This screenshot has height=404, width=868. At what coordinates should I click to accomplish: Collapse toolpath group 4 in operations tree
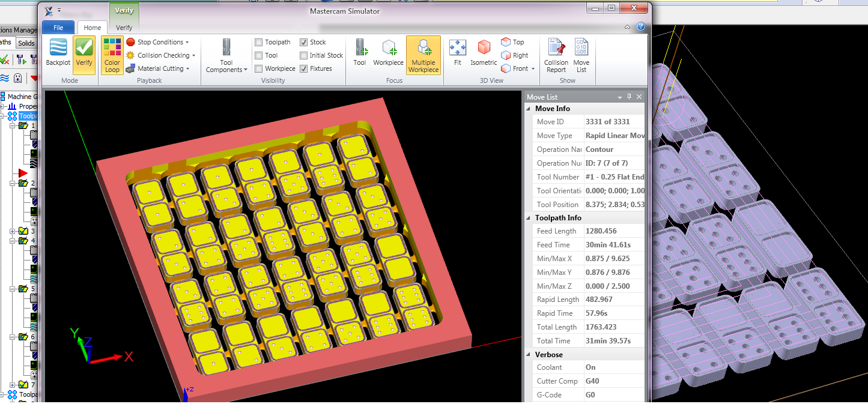click(x=13, y=241)
